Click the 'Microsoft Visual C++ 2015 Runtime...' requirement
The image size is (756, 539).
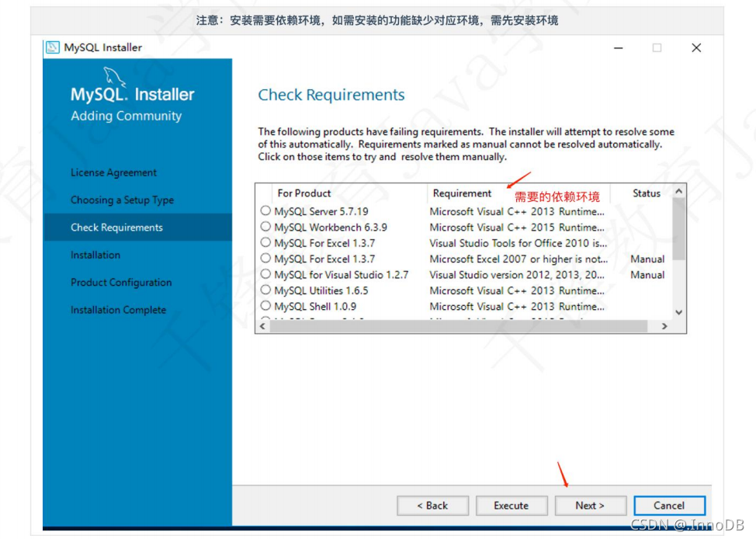(517, 228)
